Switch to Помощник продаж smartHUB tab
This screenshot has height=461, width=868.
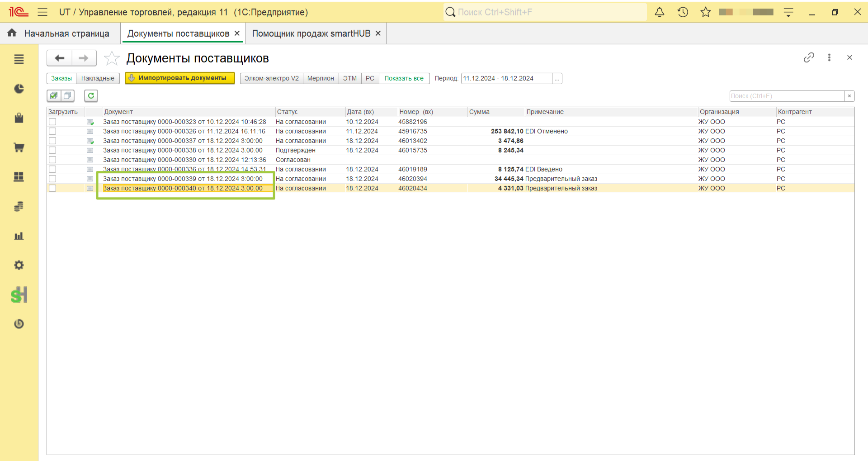coord(311,33)
